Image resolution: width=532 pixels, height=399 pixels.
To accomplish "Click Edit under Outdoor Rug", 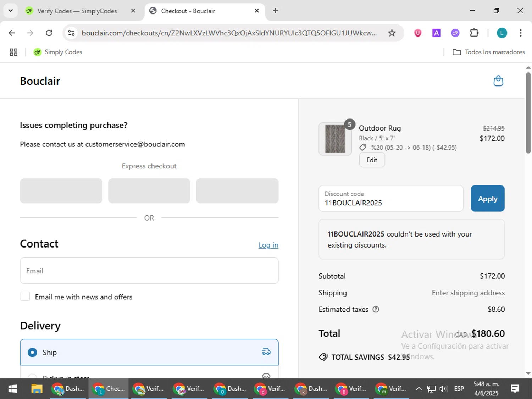I will (x=372, y=160).
